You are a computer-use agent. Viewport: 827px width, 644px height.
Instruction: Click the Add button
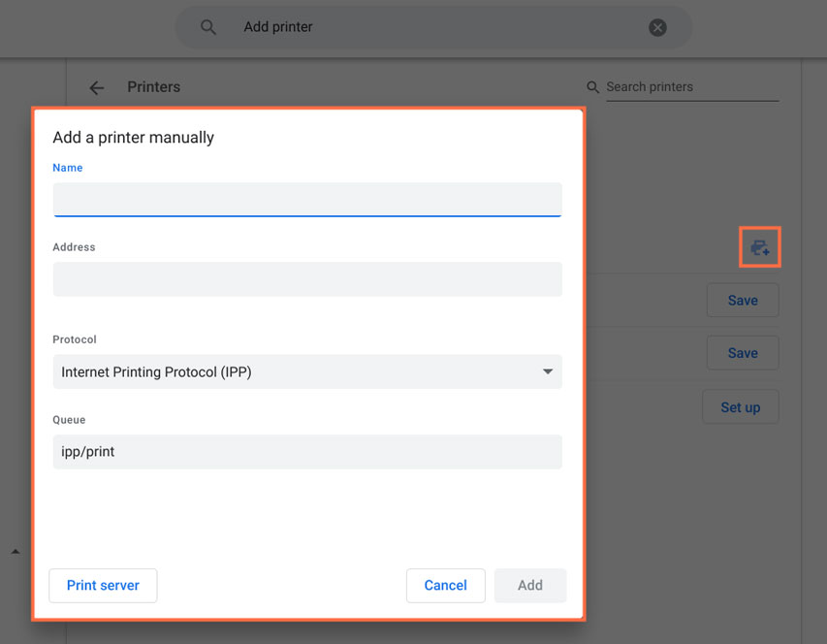(x=529, y=585)
